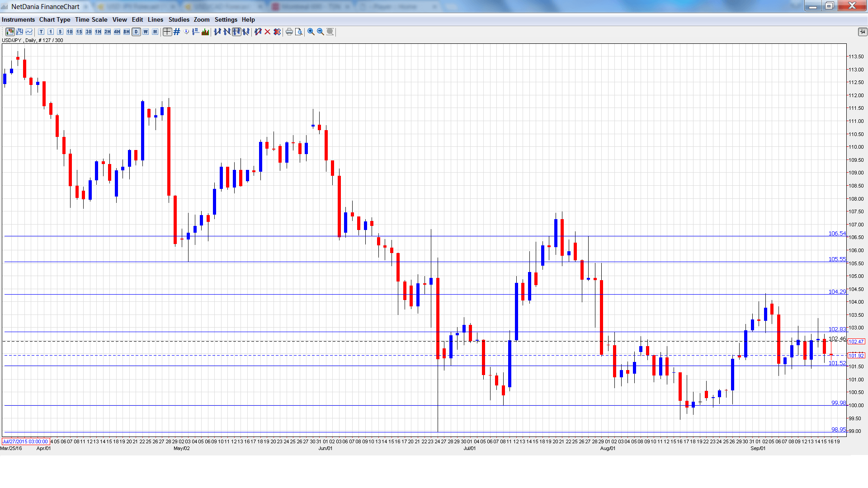This screenshot has width=868, height=488.
Task: Open the Time Scale menu
Action: tap(91, 19)
